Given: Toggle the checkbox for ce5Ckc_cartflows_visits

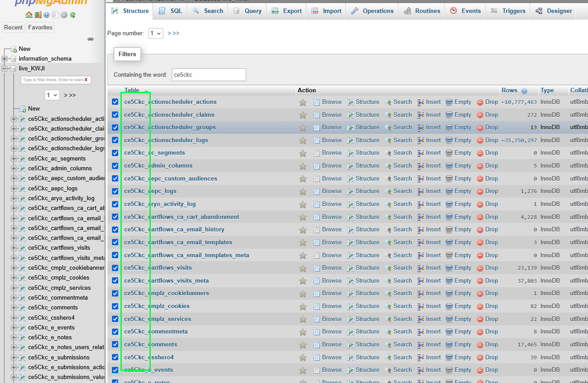Looking at the screenshot, I should 115,268.
